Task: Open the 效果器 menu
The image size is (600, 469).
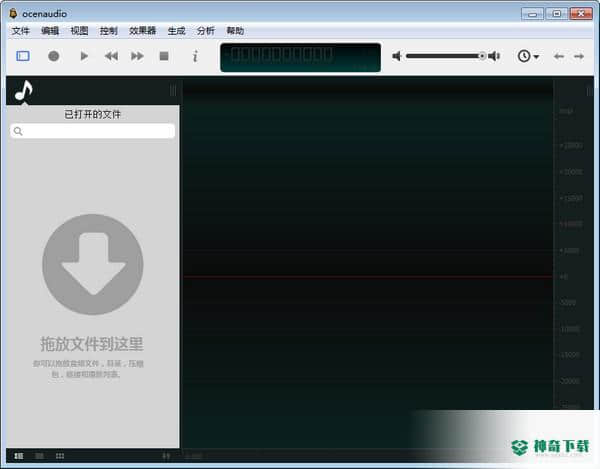Action: [x=142, y=31]
